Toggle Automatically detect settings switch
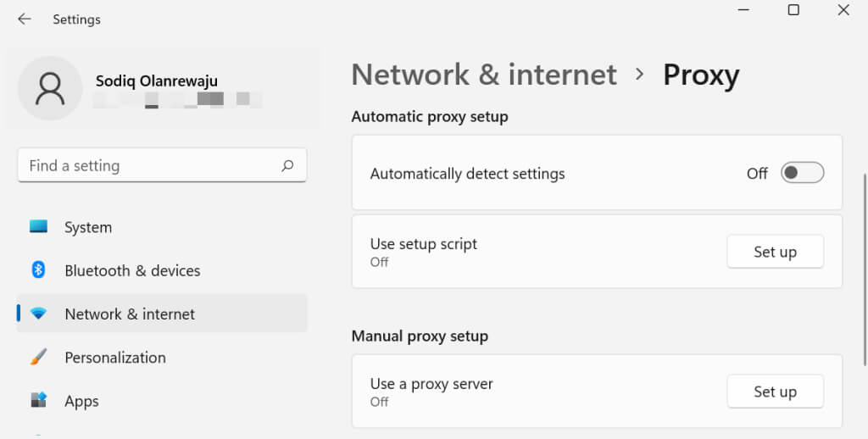 click(802, 173)
